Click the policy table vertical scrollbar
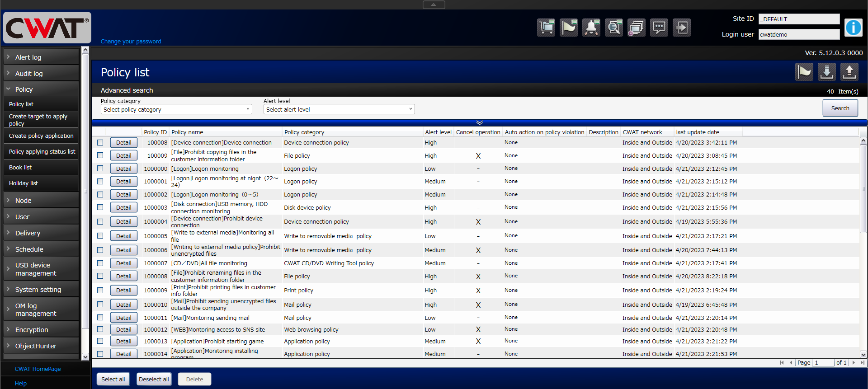868x389 pixels. 863,189
